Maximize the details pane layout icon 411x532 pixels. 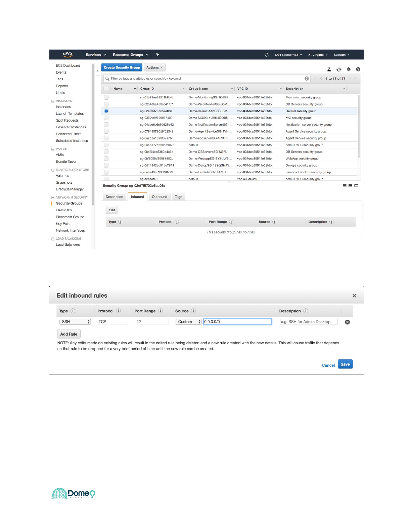tap(356, 185)
